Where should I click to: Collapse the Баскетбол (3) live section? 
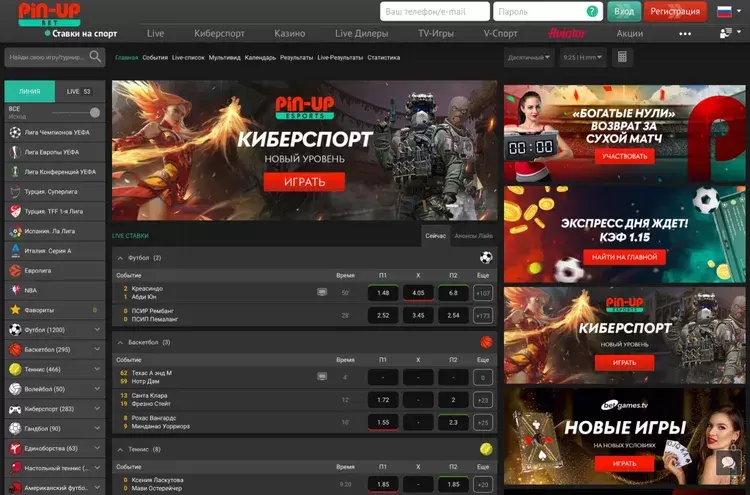(x=120, y=342)
